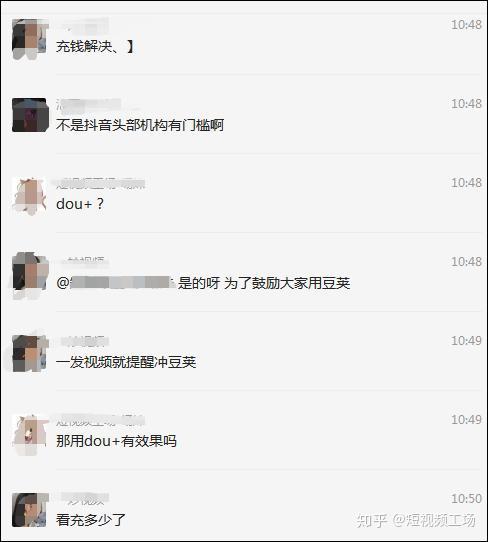The width and height of the screenshot is (488, 542).
Task: Click avatar beside message 充钱解决
Action: [x=30, y=39]
